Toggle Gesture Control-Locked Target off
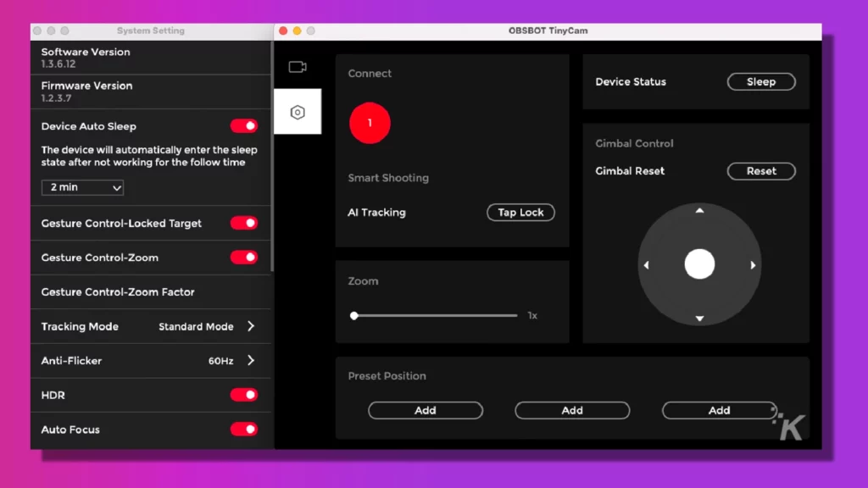Screen dimensions: 868x488 click(244, 223)
